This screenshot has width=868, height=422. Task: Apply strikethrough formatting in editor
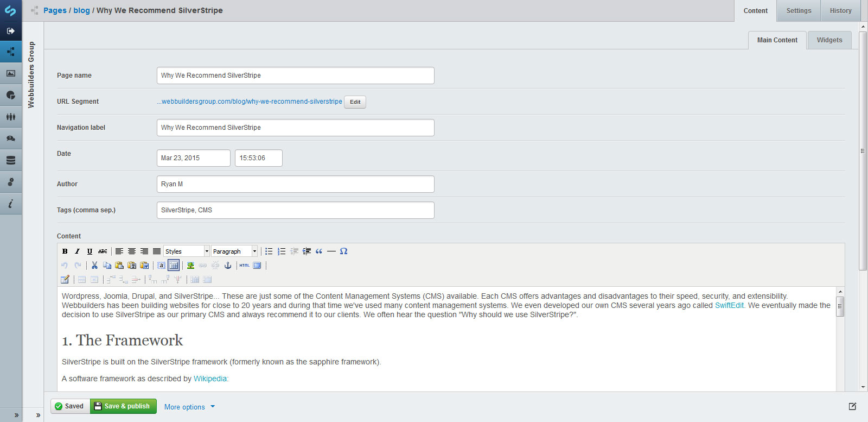pos(103,251)
